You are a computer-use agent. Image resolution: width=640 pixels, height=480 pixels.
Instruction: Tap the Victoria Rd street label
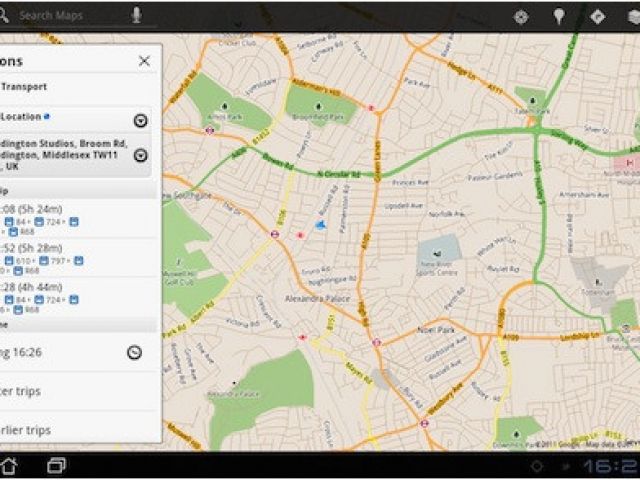(242, 323)
